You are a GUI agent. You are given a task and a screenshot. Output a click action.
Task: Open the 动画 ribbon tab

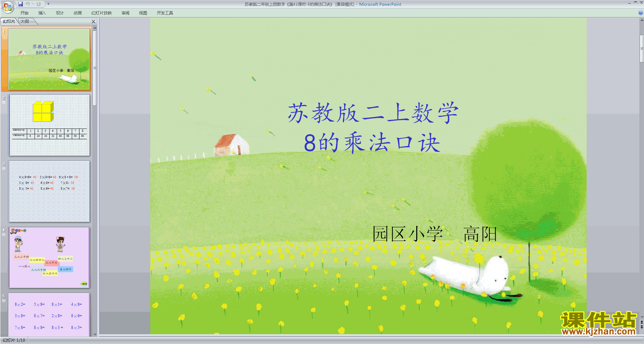coord(77,13)
